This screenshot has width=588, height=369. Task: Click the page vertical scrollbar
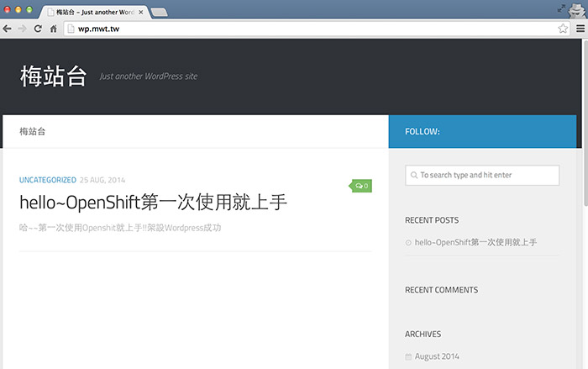pos(585,124)
